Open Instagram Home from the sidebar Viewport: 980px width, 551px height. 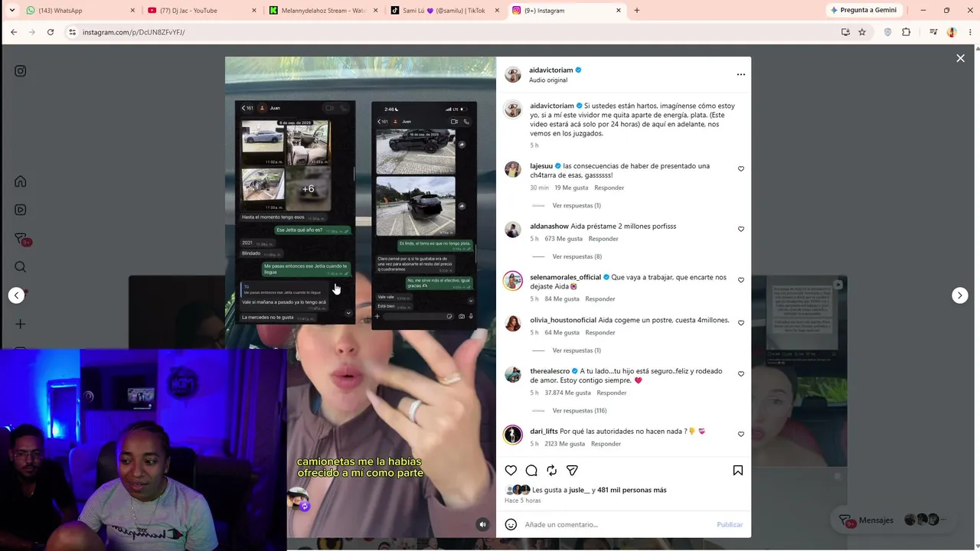pyautogui.click(x=21, y=181)
